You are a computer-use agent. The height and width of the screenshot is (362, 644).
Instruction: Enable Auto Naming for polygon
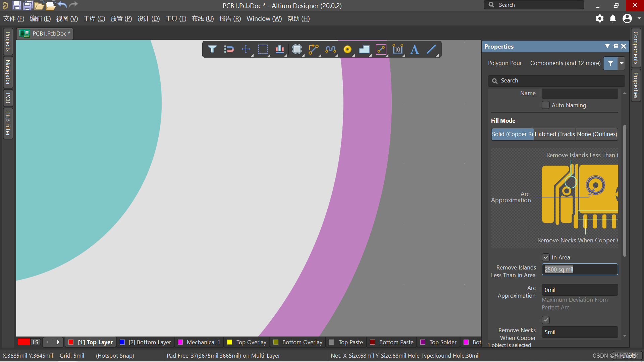point(544,105)
